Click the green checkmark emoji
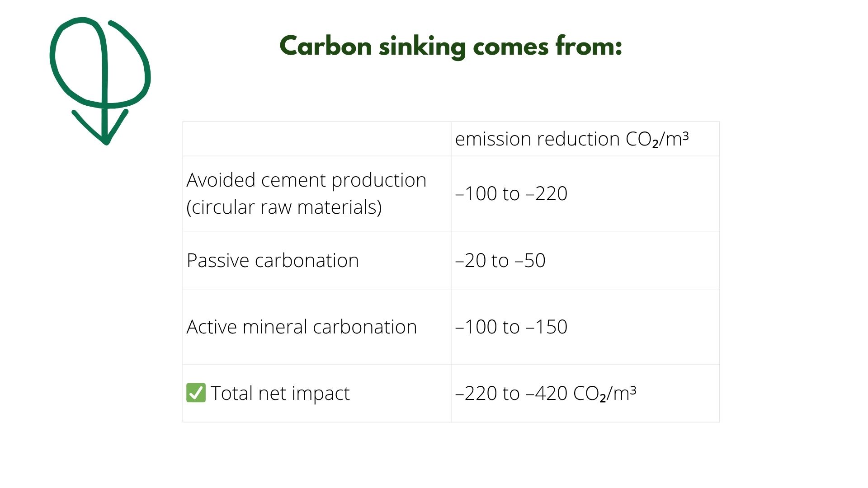The width and height of the screenshot is (868, 488). pyautogui.click(x=196, y=393)
